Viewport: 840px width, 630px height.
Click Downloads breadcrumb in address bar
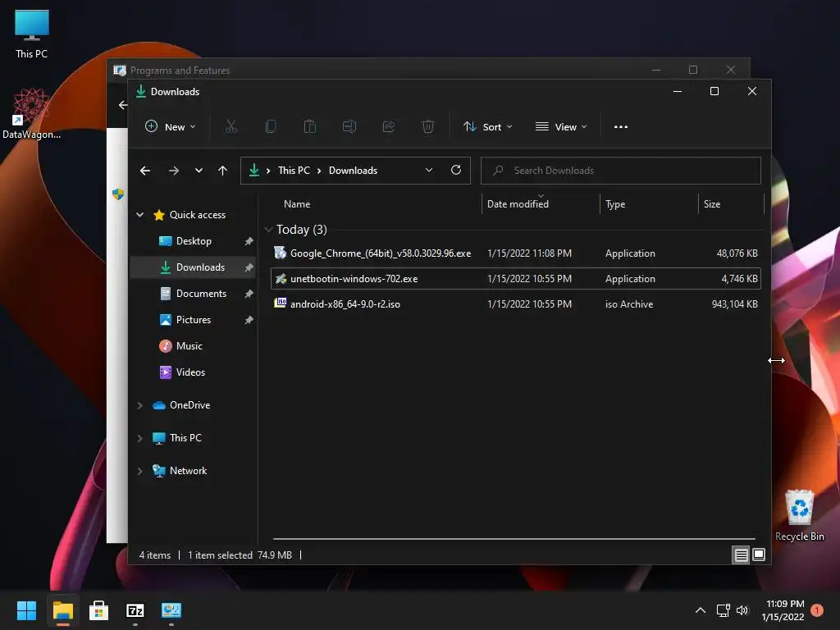(x=353, y=171)
